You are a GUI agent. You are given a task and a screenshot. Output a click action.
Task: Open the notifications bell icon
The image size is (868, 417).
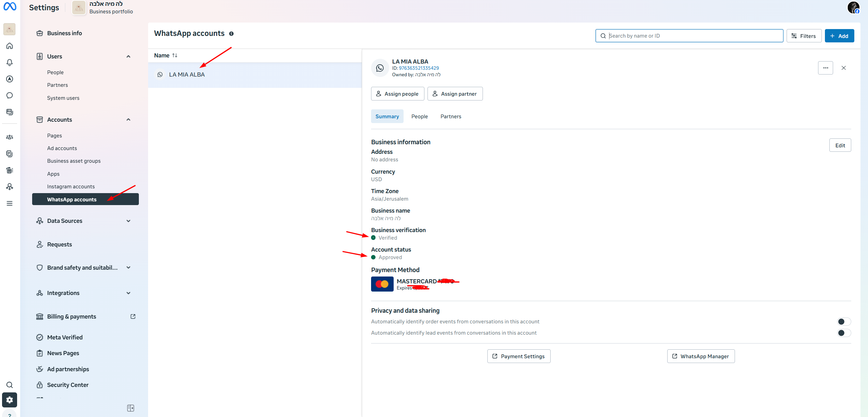[10, 62]
